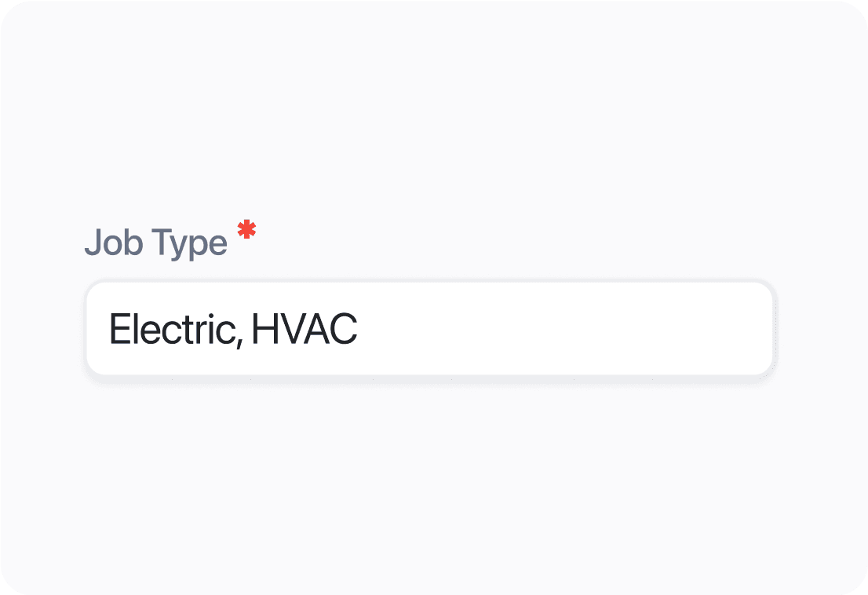
Task: Place cursor before the word Electric
Action: point(109,329)
